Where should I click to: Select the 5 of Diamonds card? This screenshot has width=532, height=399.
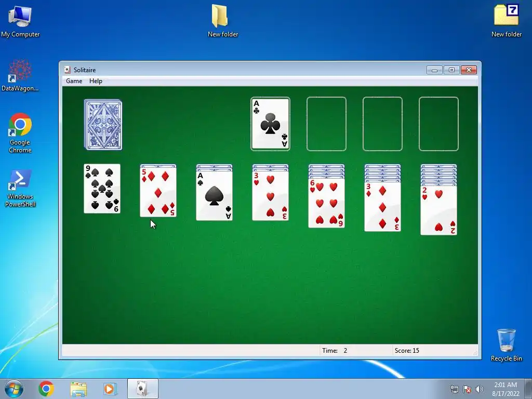tap(158, 192)
